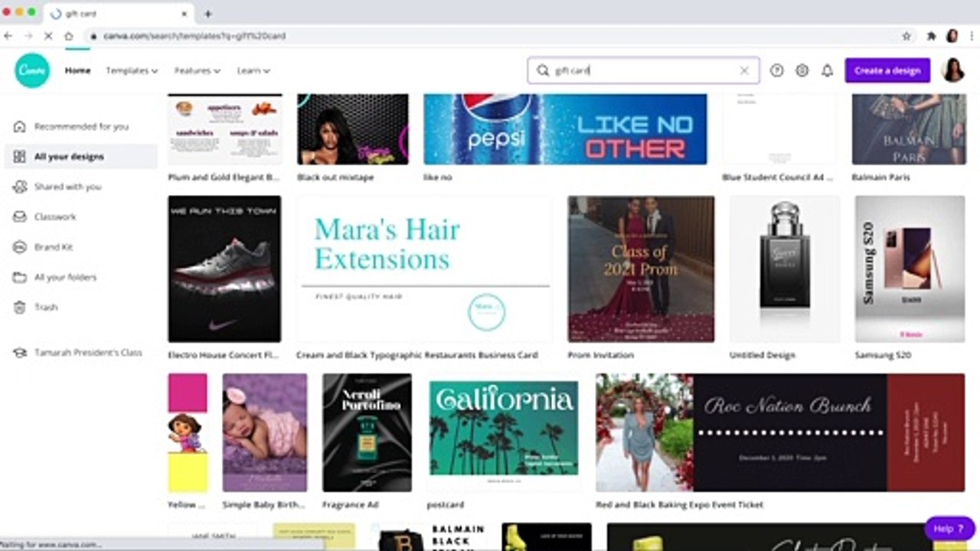Image resolution: width=980 pixels, height=551 pixels.
Task: Click the All your folders folder icon
Action: click(19, 277)
